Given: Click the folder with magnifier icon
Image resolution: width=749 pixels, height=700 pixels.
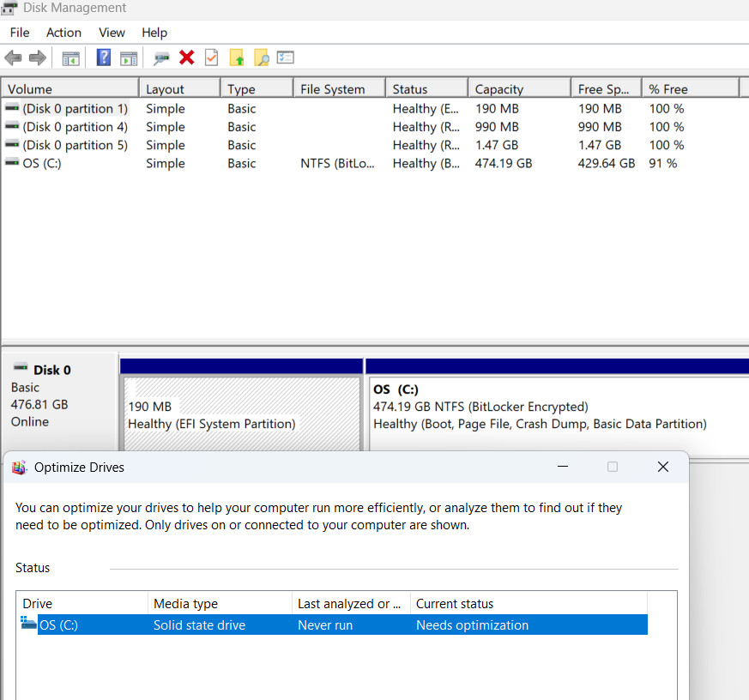Looking at the screenshot, I should [x=262, y=57].
